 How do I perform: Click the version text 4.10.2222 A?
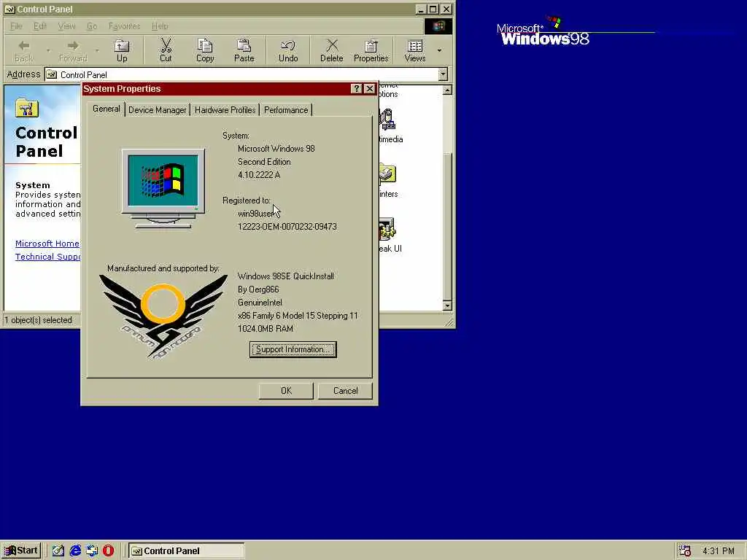click(x=259, y=175)
